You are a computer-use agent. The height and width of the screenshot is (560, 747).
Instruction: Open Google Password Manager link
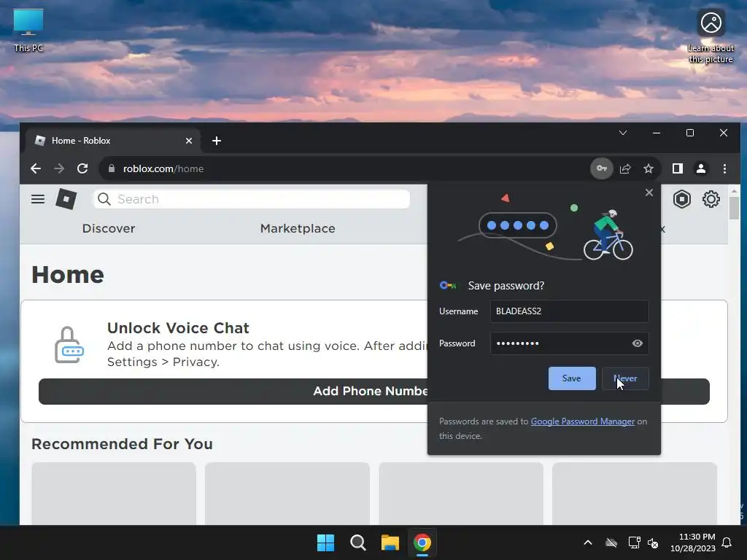coord(583,421)
